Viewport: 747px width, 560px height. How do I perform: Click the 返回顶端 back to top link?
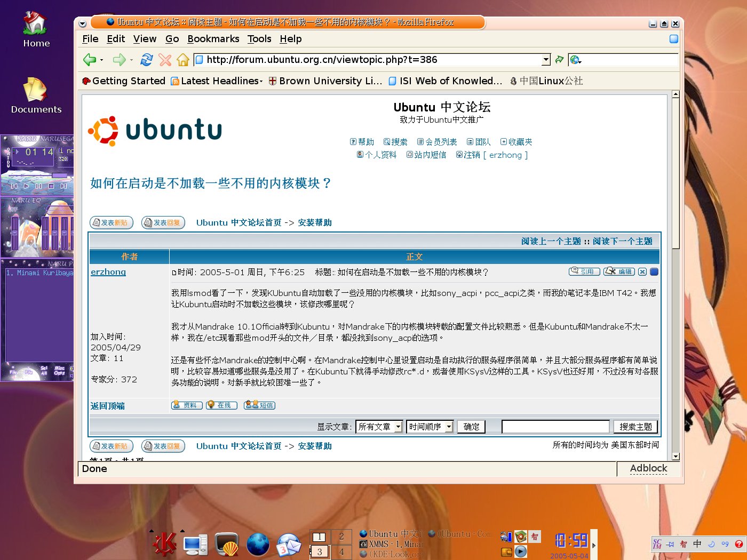coord(107,406)
